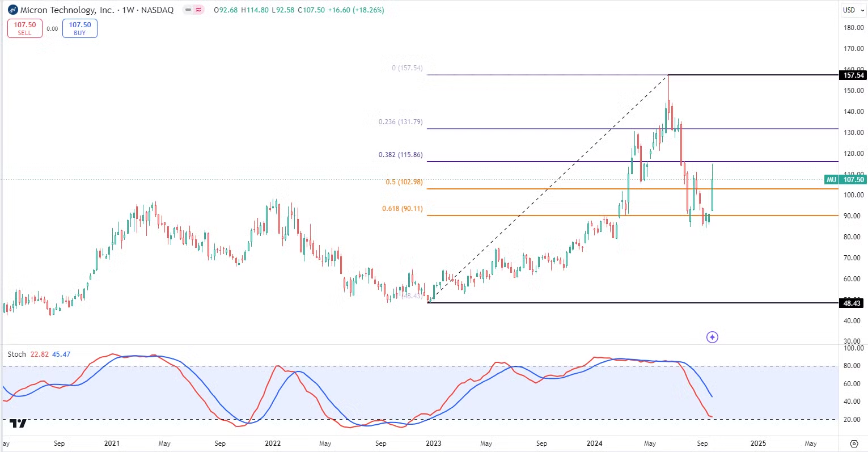The height and width of the screenshot is (452, 868).
Task: Click the Stoch value 22.82
Action: coord(40,354)
